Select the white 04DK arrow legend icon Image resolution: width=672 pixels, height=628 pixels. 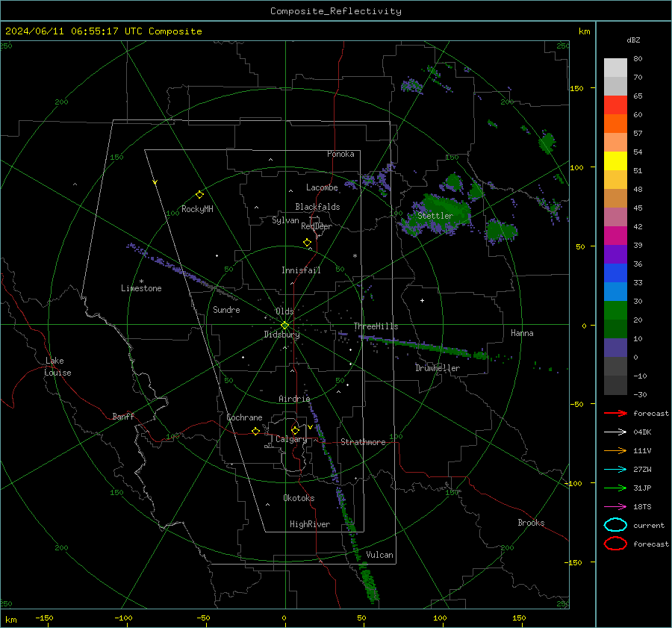coord(615,432)
